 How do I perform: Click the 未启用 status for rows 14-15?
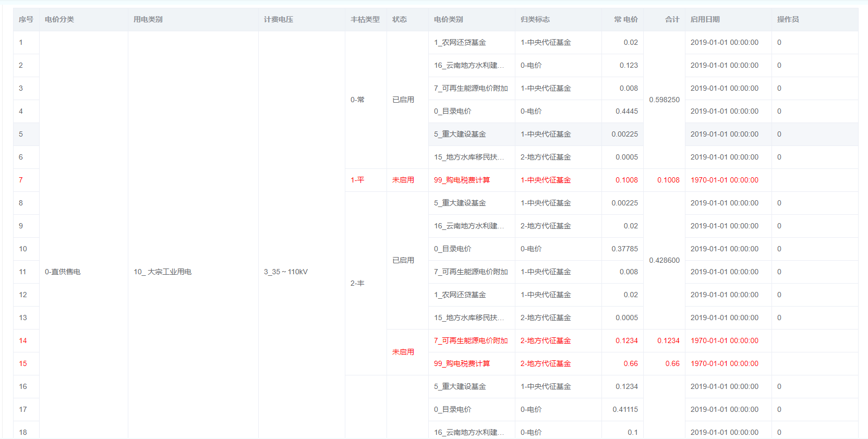tap(403, 352)
